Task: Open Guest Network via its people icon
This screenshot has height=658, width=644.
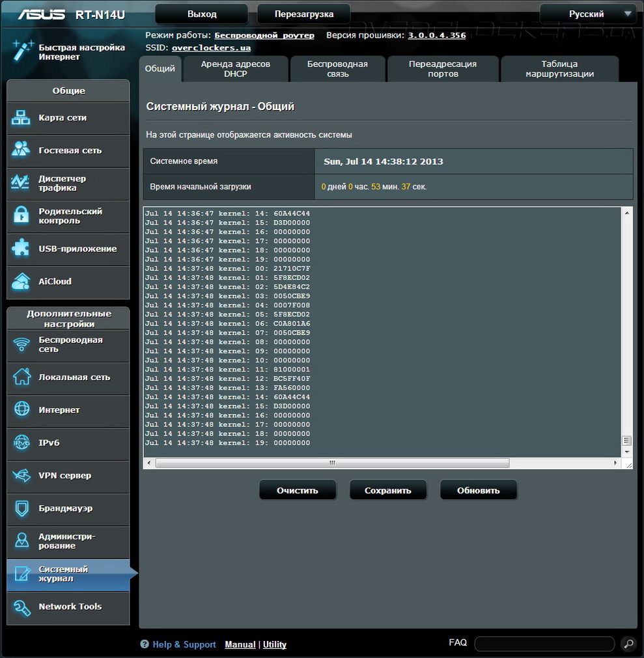Action: tap(21, 150)
